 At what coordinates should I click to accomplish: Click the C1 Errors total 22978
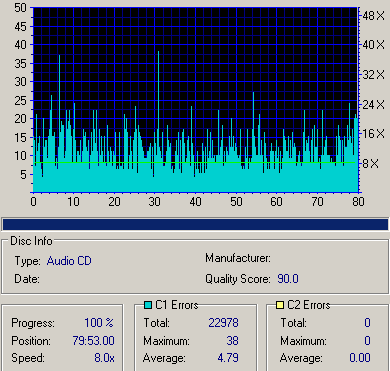point(223,323)
